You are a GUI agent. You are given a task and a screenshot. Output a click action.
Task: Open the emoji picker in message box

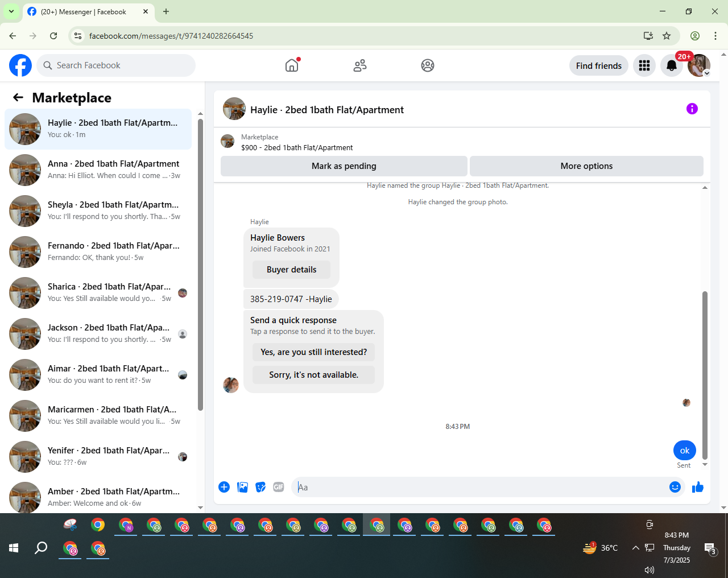click(x=675, y=487)
